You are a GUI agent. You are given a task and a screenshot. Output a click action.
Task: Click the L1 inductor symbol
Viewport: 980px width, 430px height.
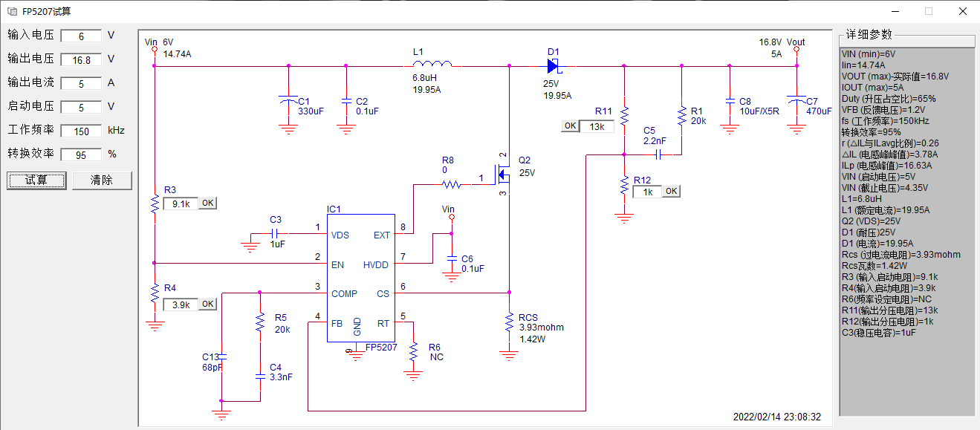click(431, 65)
